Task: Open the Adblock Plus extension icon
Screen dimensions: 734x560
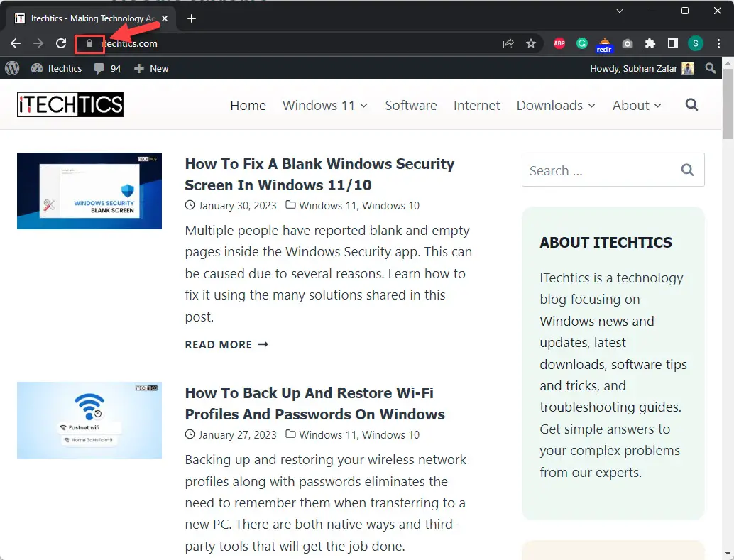Action: [x=559, y=43]
